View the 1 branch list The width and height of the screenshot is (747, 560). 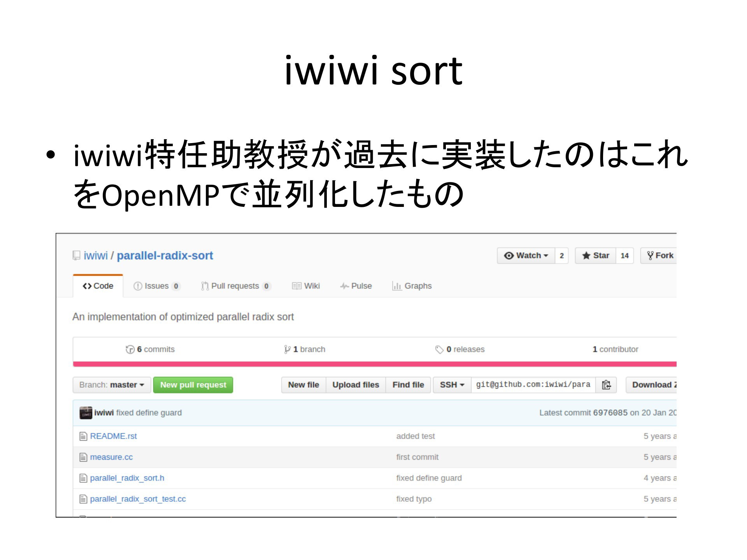pyautogui.click(x=305, y=349)
